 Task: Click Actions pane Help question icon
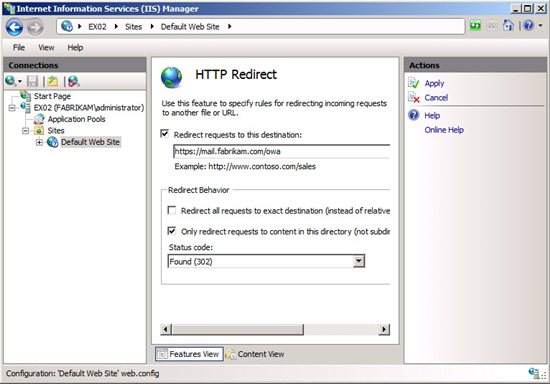[x=414, y=115]
